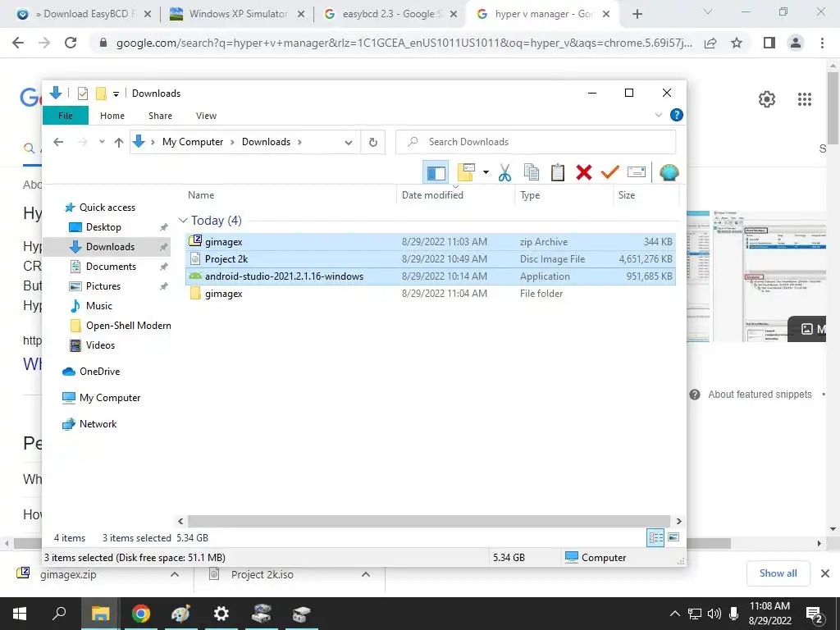The width and height of the screenshot is (840, 630).
Task: Click My Computer in the address breadcrumb
Action: pos(193,142)
